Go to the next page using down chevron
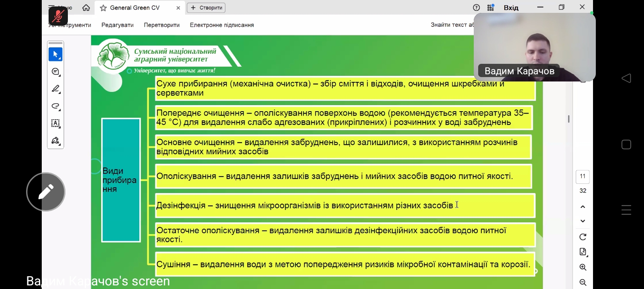The width and height of the screenshot is (644, 289). coord(583,221)
